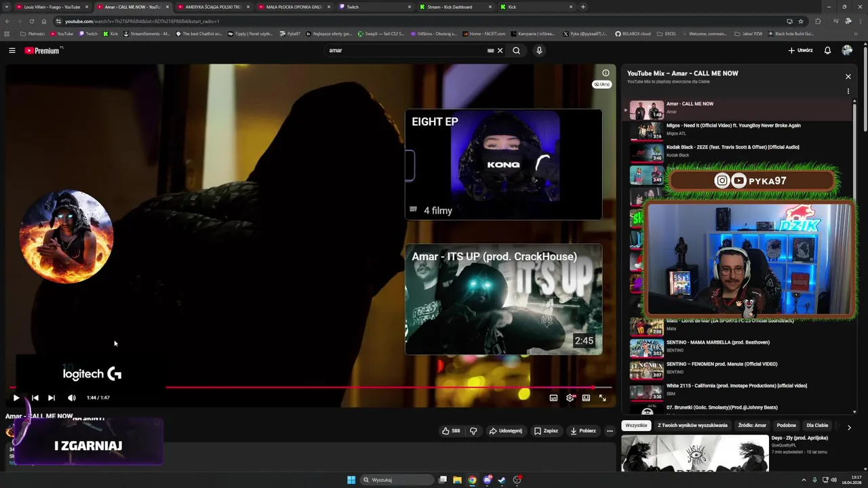This screenshot has height=488, width=868.
Task: Open the video in full screen
Action: pos(602,398)
